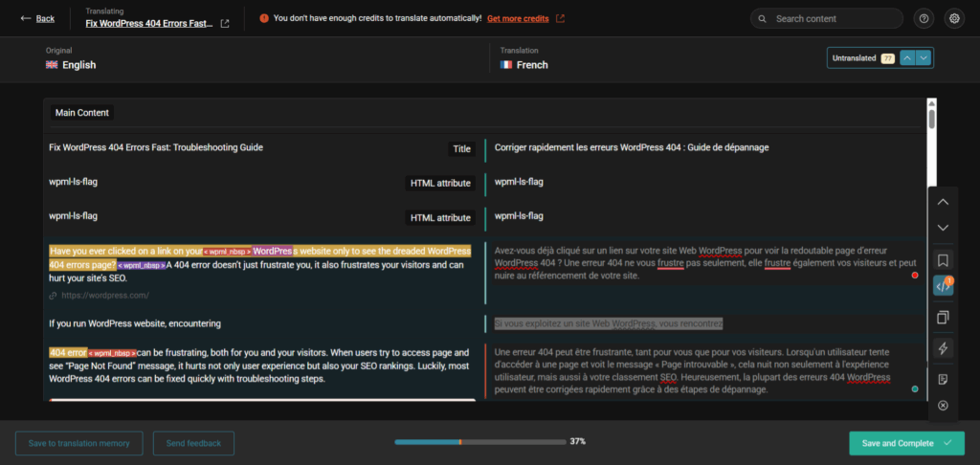This screenshot has height=465, width=980.
Task: Click the copy original text icon
Action: coord(943,317)
